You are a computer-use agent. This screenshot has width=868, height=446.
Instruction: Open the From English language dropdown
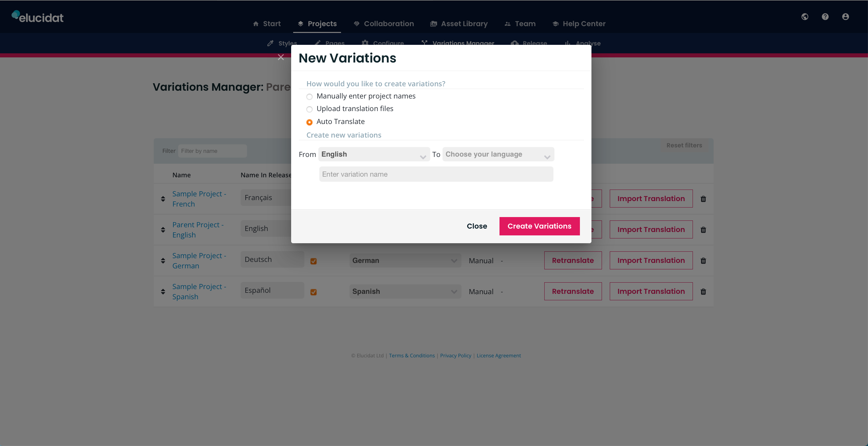374,154
